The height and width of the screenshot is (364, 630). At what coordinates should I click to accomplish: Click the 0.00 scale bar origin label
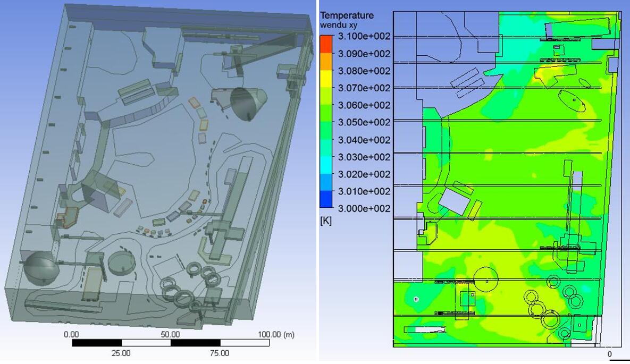point(71,335)
